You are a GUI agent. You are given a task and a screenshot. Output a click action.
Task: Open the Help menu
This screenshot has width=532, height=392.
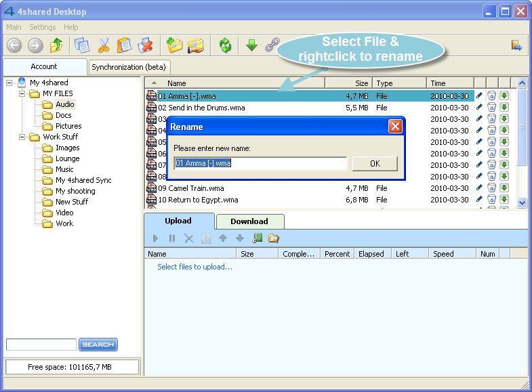click(x=70, y=27)
